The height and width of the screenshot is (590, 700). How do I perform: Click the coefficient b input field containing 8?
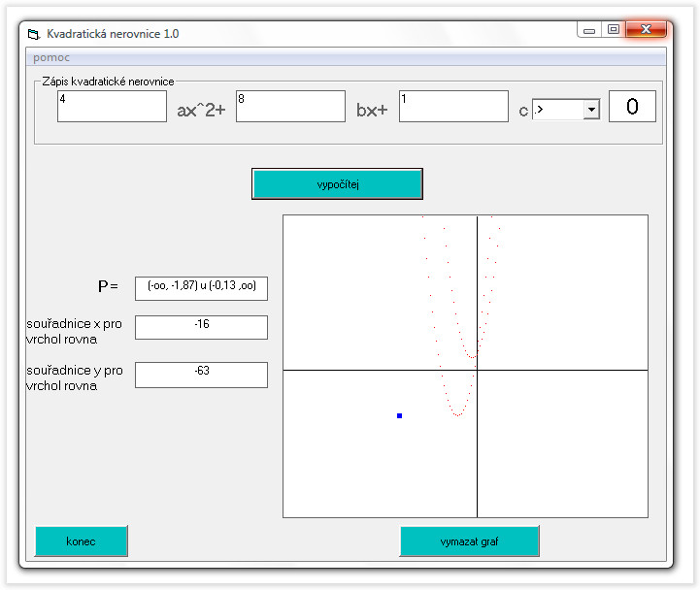290,106
